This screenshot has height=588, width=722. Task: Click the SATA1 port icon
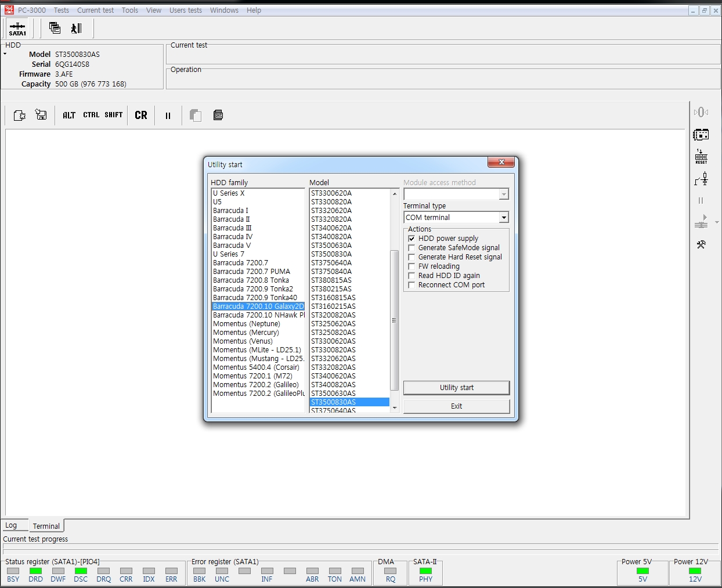click(x=17, y=28)
